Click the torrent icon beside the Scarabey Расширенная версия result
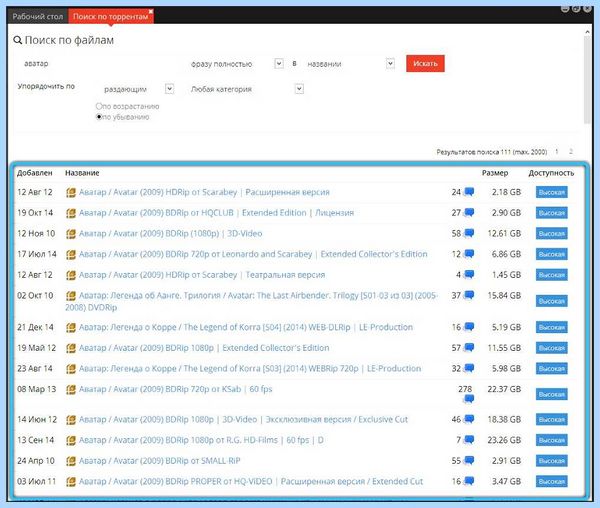600x508 pixels. [71, 192]
